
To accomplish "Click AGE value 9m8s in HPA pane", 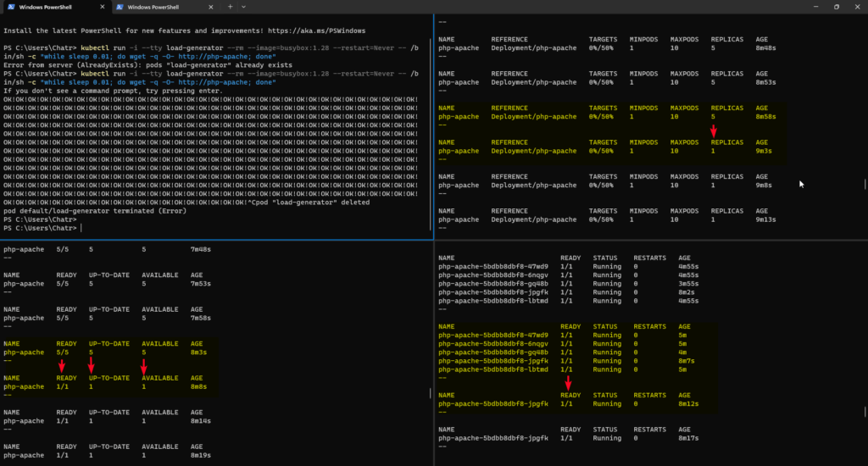I will tap(764, 186).
